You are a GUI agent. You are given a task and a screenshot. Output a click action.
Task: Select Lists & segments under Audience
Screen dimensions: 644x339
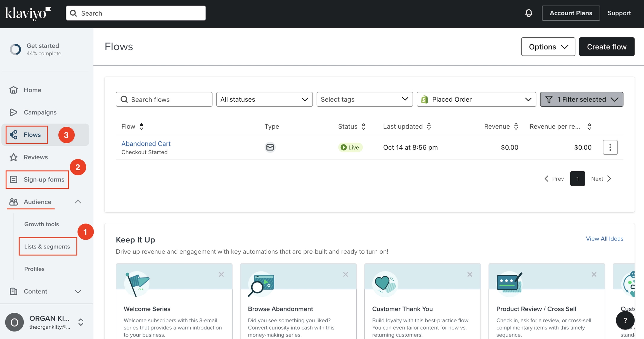[x=47, y=246]
